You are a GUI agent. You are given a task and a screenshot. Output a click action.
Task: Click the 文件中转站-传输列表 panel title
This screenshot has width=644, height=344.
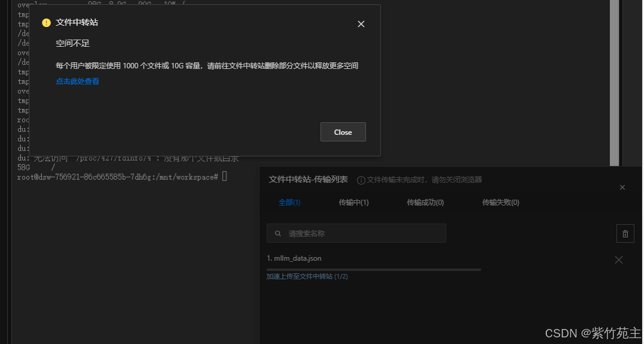[x=308, y=179]
